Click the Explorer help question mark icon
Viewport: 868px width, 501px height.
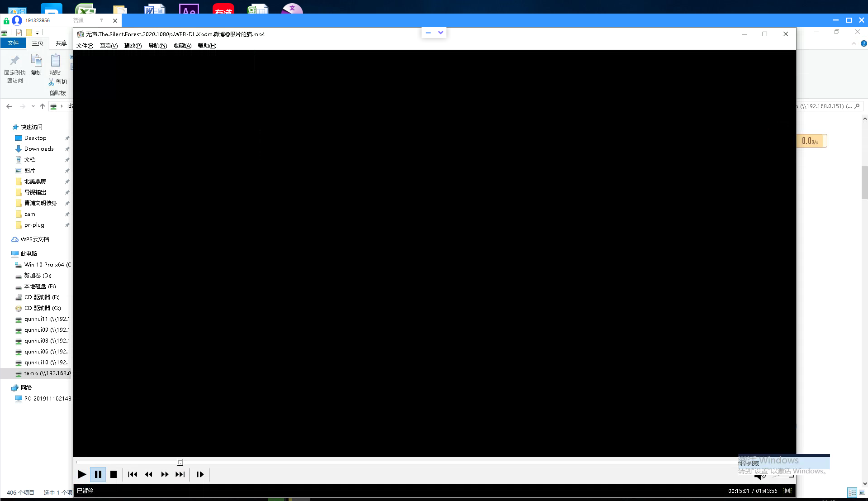tap(863, 43)
